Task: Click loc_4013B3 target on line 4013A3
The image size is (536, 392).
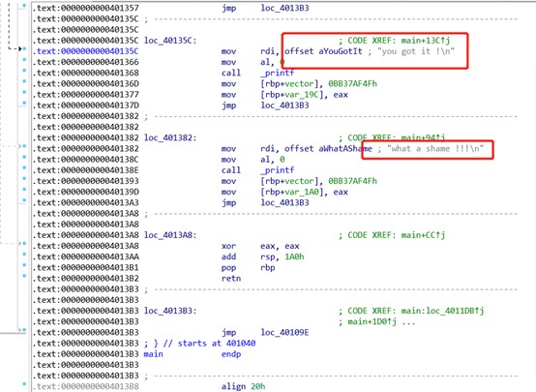Action: [x=284, y=202]
